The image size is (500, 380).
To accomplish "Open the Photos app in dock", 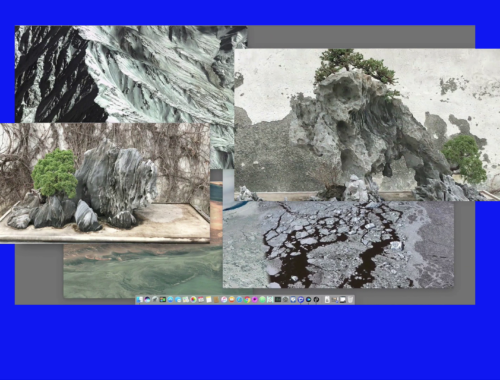I will point(193,300).
